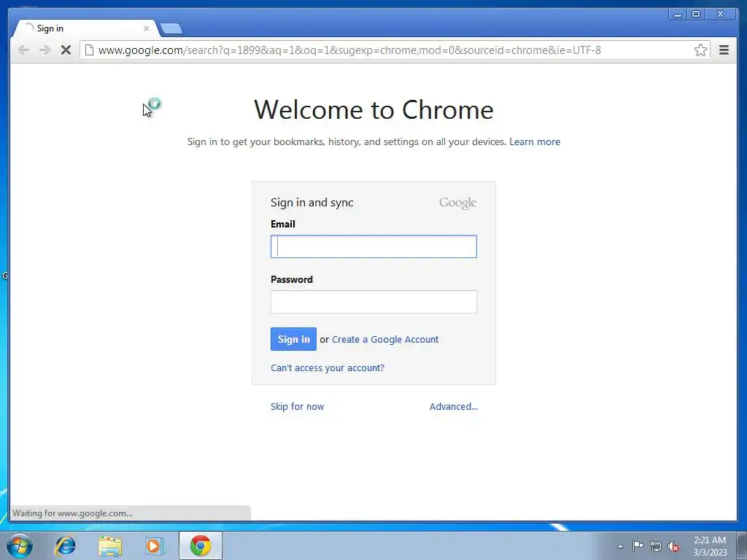Maximize the Chrome window
Image resolution: width=747 pixels, height=560 pixels.
(x=696, y=15)
